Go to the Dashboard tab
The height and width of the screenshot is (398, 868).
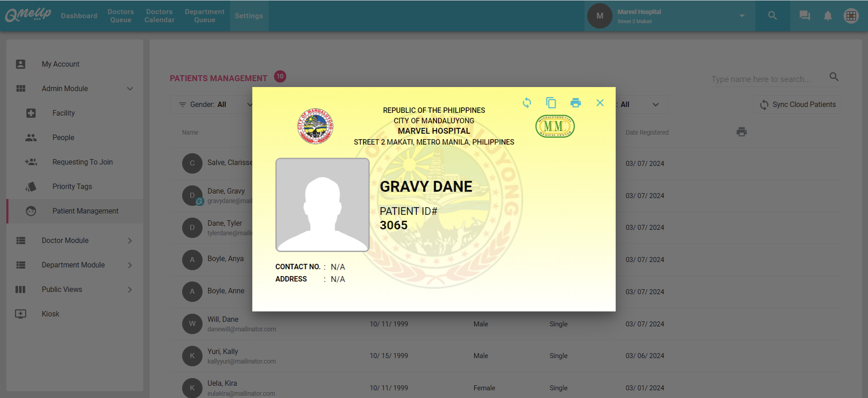tap(79, 16)
